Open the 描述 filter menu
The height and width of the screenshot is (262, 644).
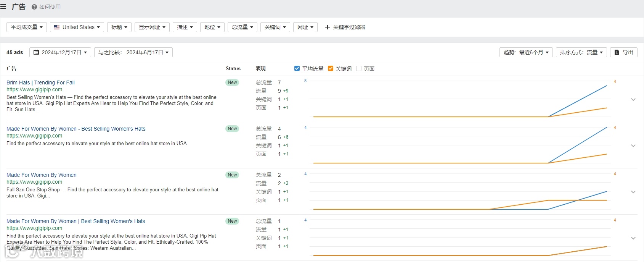coord(185,27)
